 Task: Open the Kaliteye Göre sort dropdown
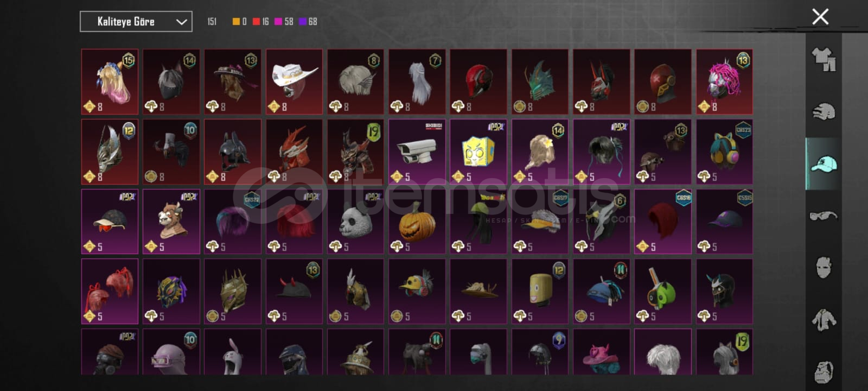tap(136, 22)
